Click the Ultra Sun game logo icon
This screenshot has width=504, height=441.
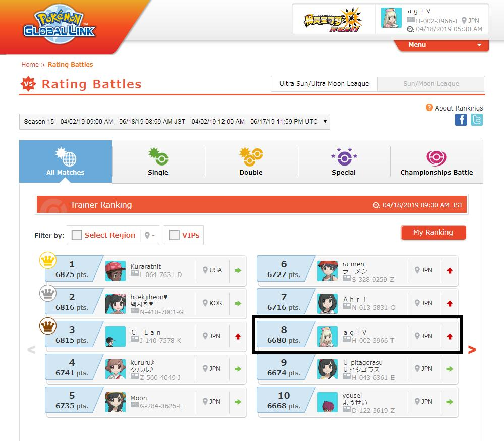pyautogui.click(x=333, y=20)
